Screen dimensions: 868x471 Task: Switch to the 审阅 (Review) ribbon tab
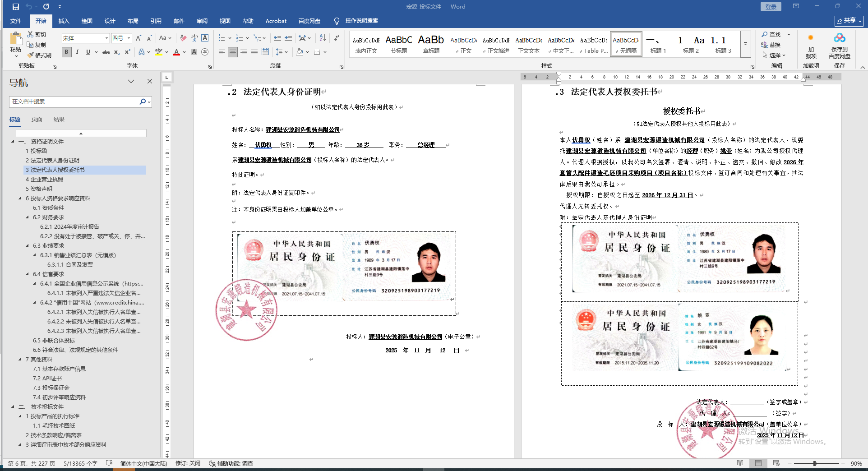point(202,21)
